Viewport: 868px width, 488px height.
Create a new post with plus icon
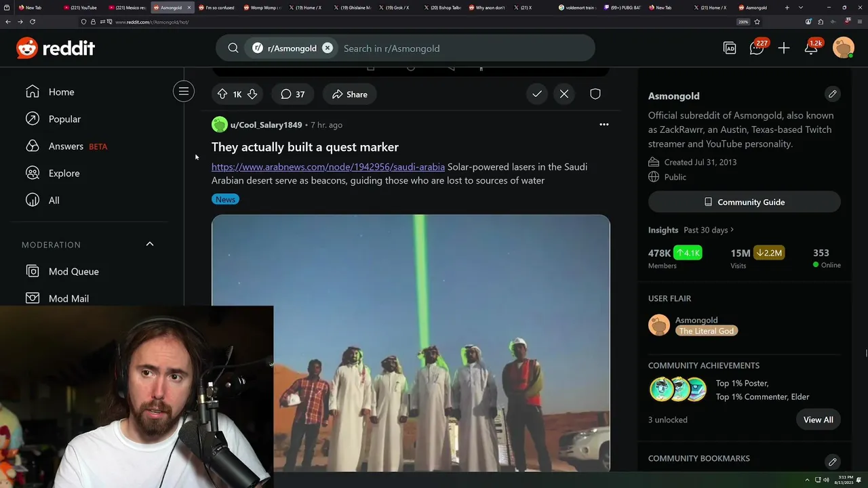pos(784,48)
